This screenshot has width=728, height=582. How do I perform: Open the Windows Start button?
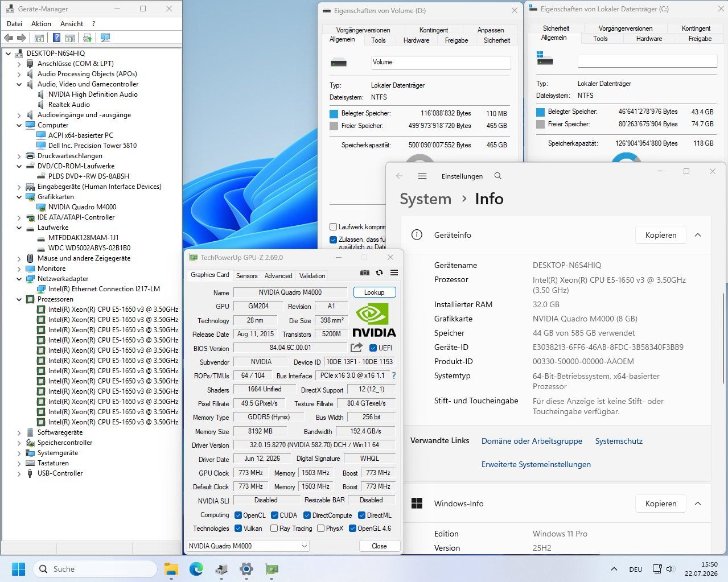point(18,568)
